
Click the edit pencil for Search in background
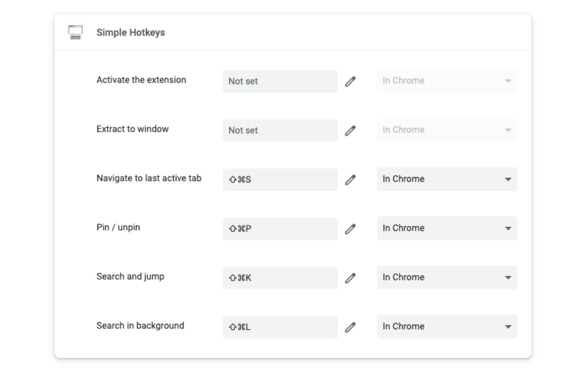tap(351, 327)
